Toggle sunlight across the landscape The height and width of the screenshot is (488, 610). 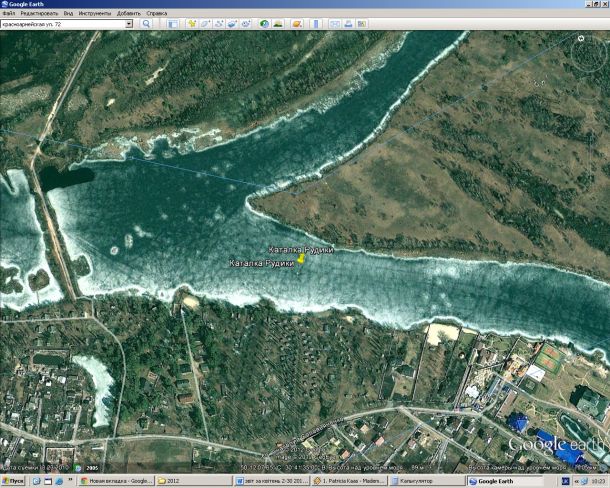[279, 23]
